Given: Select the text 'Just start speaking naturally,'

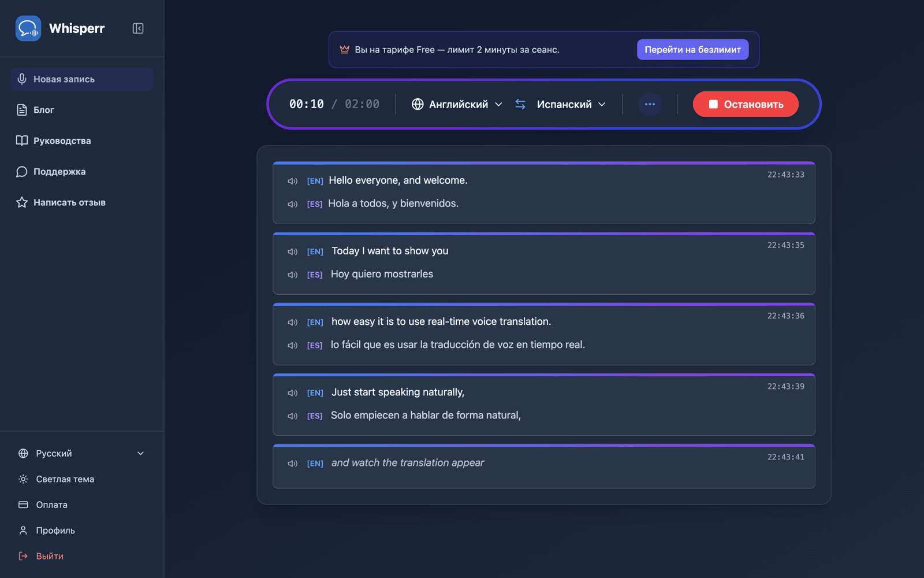Looking at the screenshot, I should (x=398, y=392).
